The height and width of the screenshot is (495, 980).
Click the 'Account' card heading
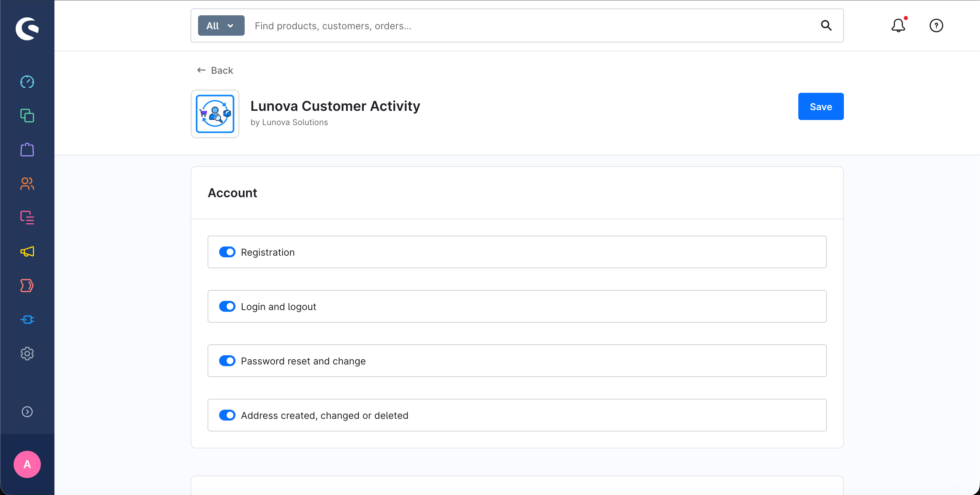coord(232,193)
